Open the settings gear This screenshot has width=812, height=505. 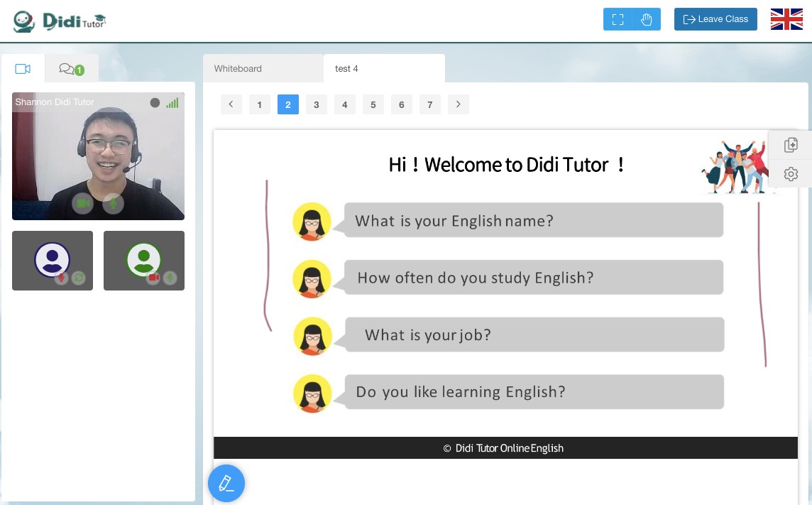click(791, 174)
